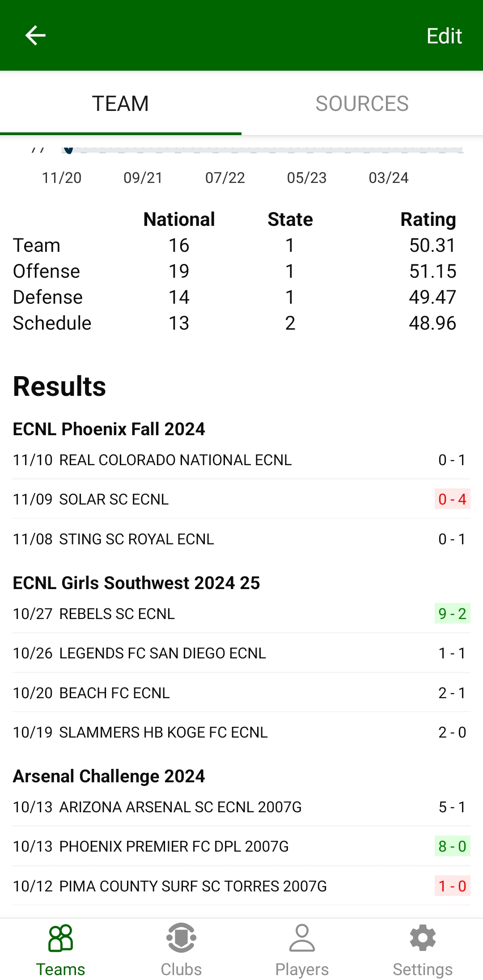
Task: Tap the green 9 - 2 score badge
Action: (x=452, y=614)
